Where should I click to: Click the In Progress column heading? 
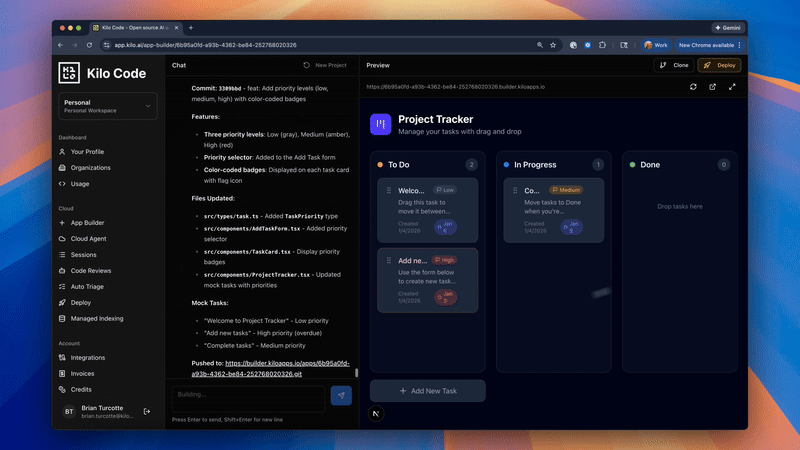[535, 165]
